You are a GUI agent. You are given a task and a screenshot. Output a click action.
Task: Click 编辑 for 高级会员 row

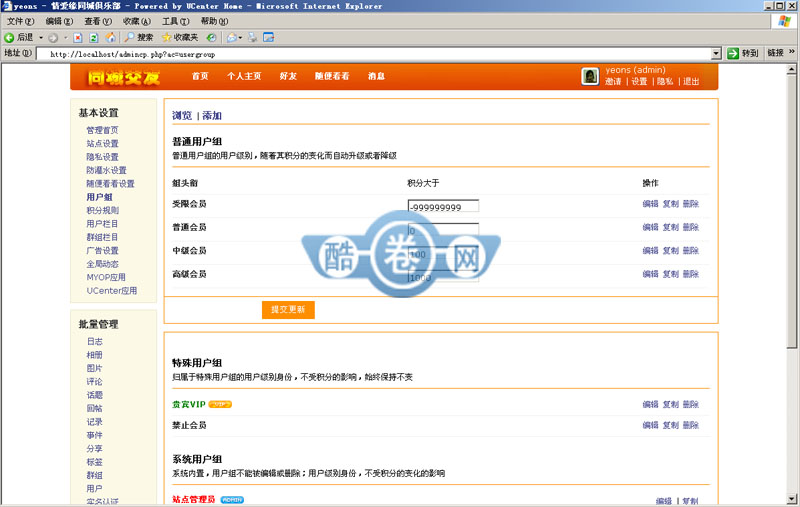tap(650, 274)
